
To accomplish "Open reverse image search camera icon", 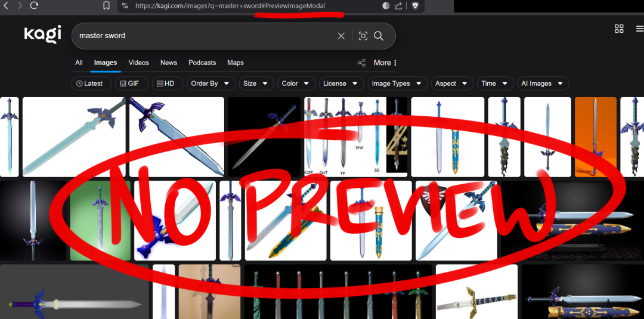I will [x=363, y=36].
